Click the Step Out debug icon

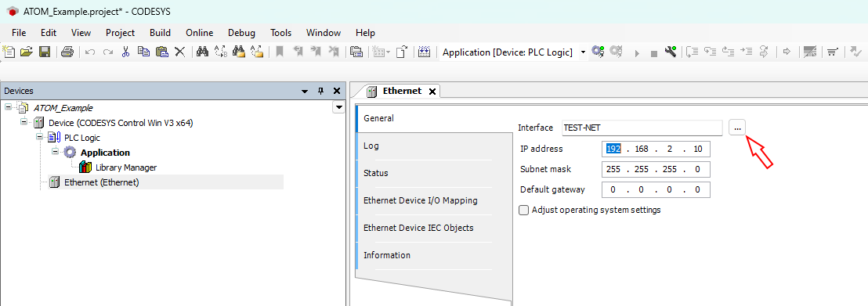click(728, 52)
